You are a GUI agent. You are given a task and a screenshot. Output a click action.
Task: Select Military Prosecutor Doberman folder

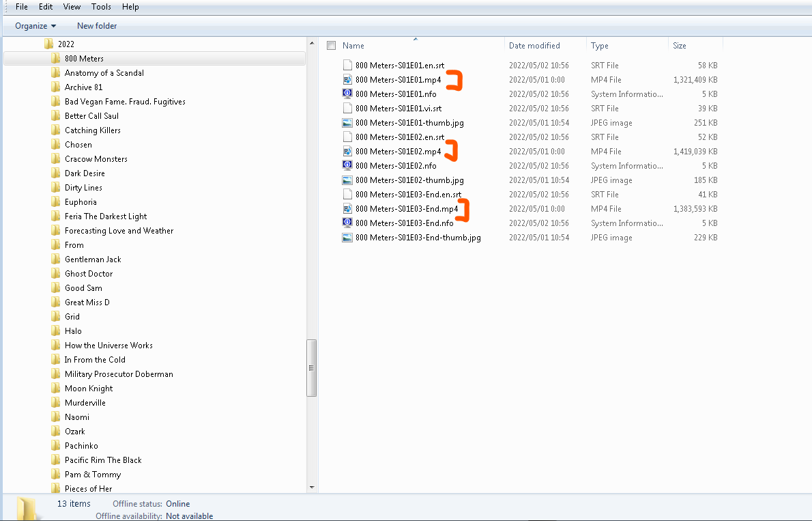(119, 374)
